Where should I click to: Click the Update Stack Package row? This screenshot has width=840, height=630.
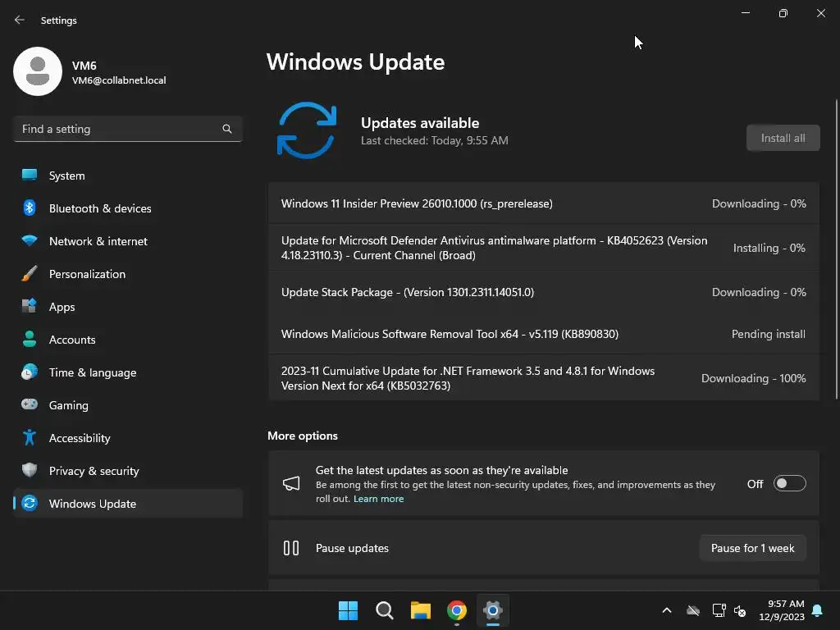pos(544,292)
